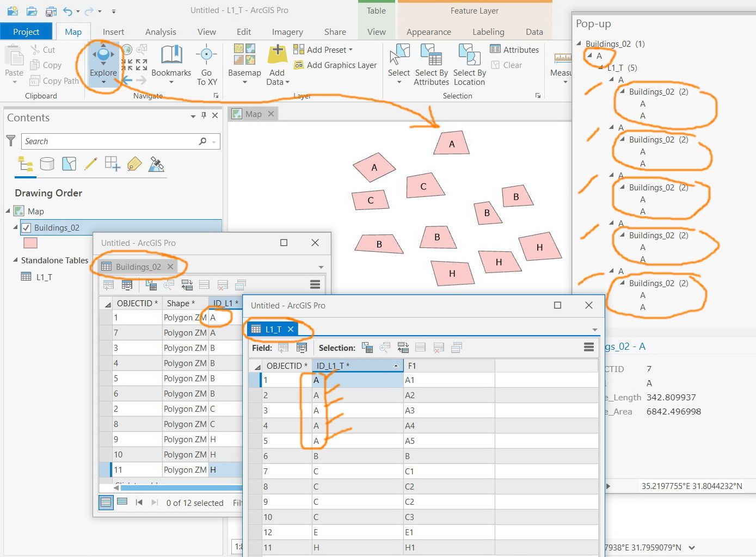Open the Contents pane options dropdown
Screen dimensions: 756x557
point(193,116)
